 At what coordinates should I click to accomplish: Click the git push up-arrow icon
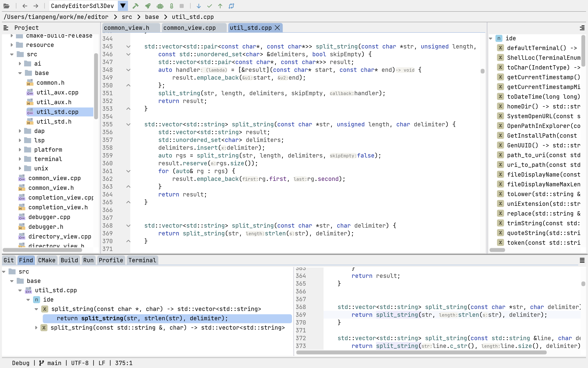220,6
